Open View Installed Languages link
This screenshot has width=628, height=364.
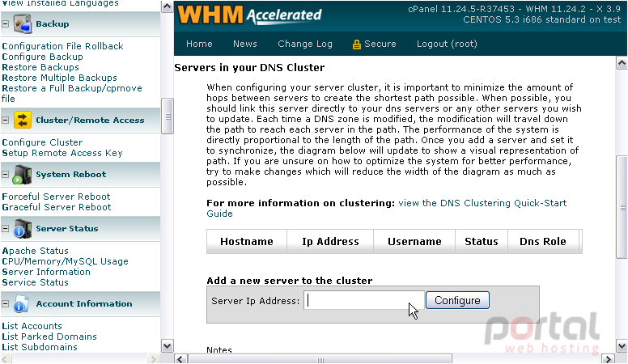pyautogui.click(x=60, y=3)
